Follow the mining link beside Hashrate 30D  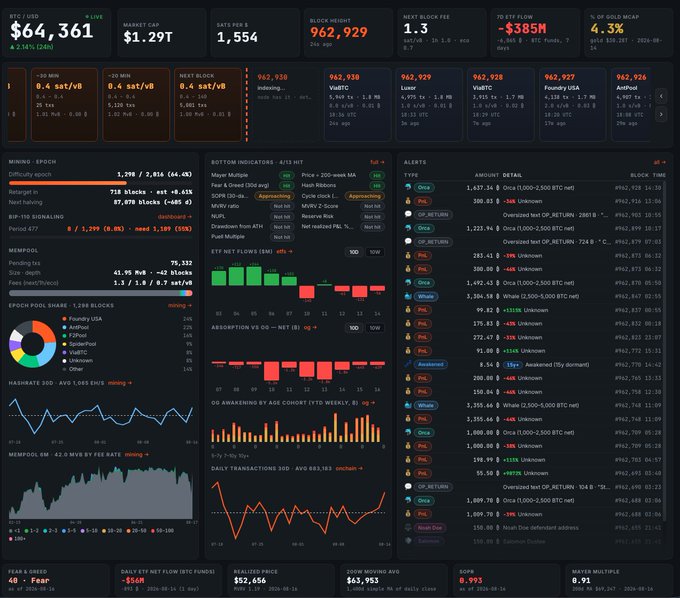[120, 383]
